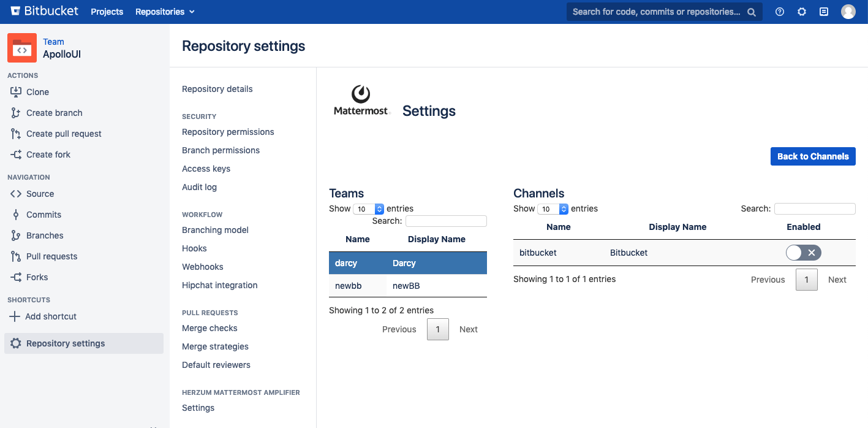Open the Teams show entries dropdown

(x=369, y=209)
